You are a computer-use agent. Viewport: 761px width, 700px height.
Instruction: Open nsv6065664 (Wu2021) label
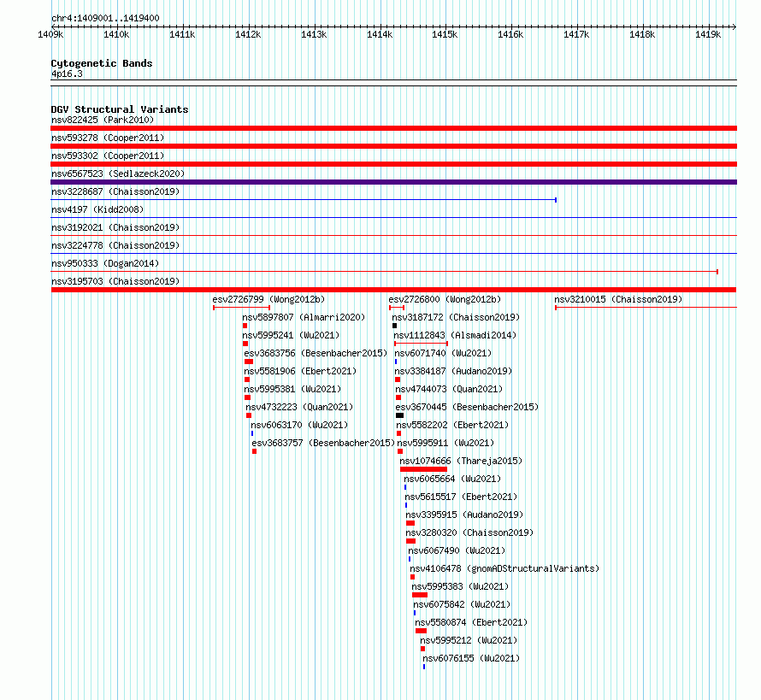(x=452, y=479)
